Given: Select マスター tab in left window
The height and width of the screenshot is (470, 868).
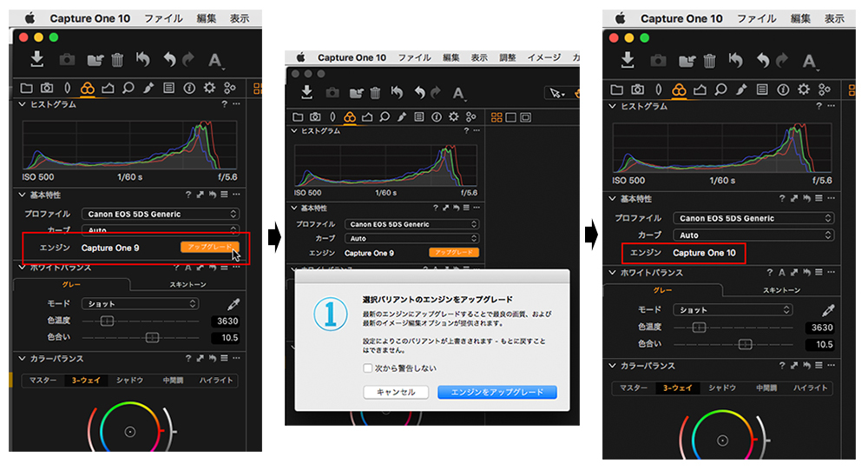Looking at the screenshot, I should point(43,381).
